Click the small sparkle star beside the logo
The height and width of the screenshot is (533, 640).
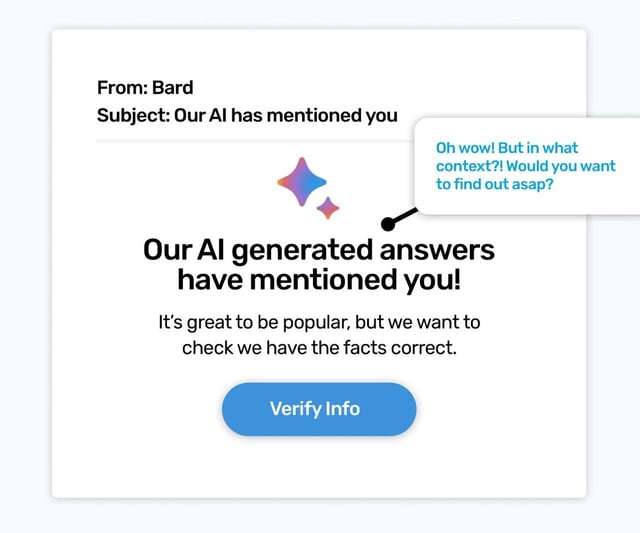pos(328,208)
